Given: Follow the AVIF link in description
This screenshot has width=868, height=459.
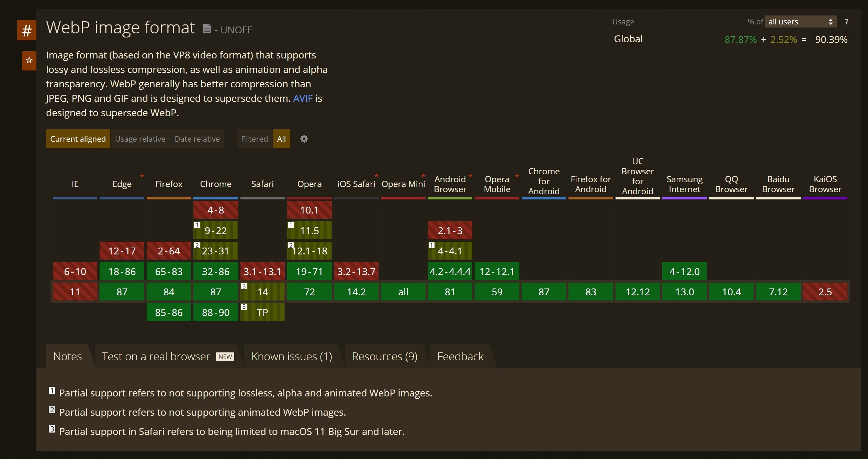Looking at the screenshot, I should [303, 99].
